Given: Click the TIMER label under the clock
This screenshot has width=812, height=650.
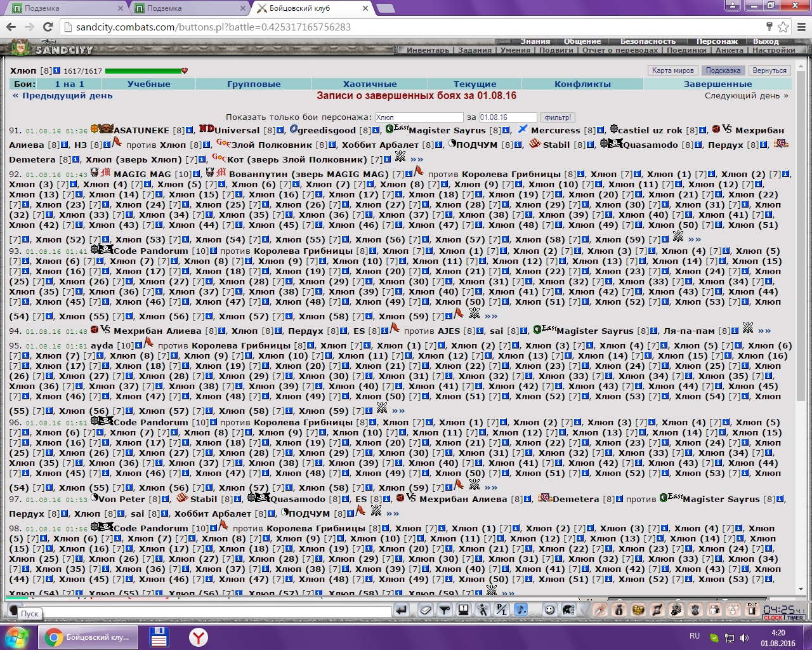Looking at the screenshot, I should pyautogui.click(x=795, y=618).
